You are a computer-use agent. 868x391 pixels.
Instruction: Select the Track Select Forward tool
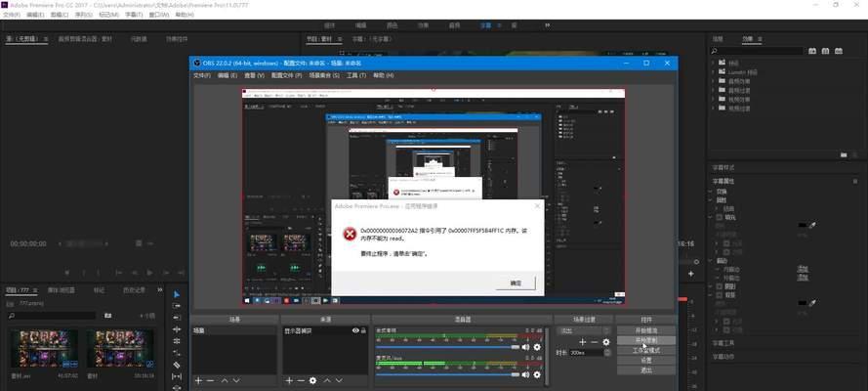point(177,306)
